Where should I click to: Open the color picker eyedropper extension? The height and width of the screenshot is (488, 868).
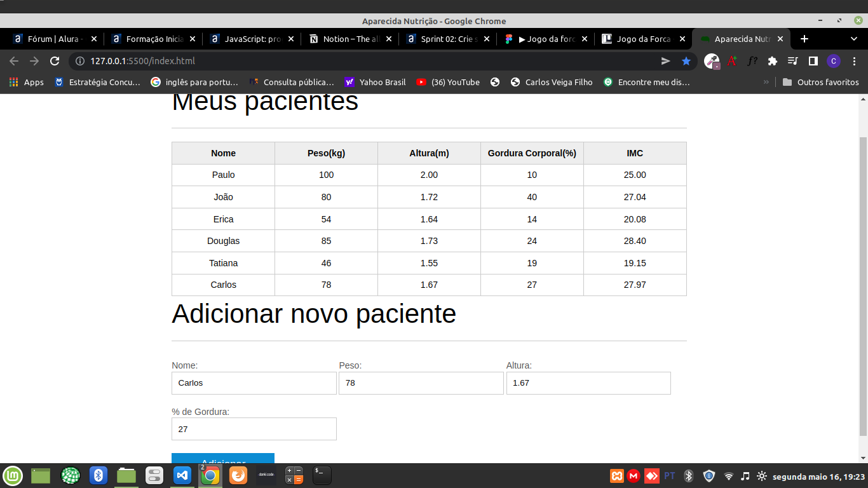coord(712,61)
